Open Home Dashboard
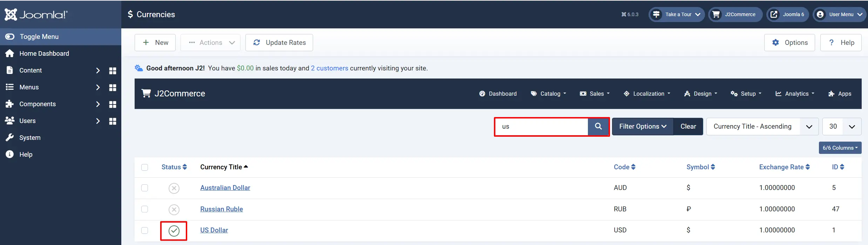 tap(44, 53)
